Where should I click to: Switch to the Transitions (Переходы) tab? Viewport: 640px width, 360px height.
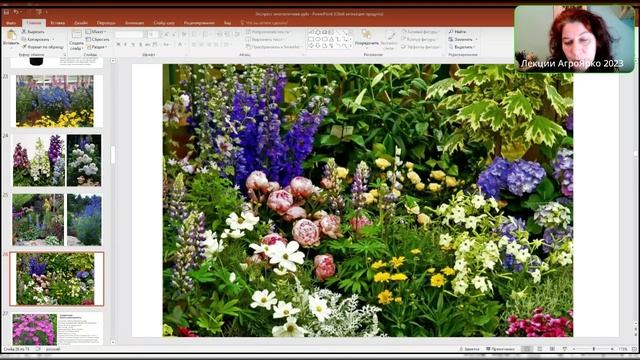pos(106,23)
